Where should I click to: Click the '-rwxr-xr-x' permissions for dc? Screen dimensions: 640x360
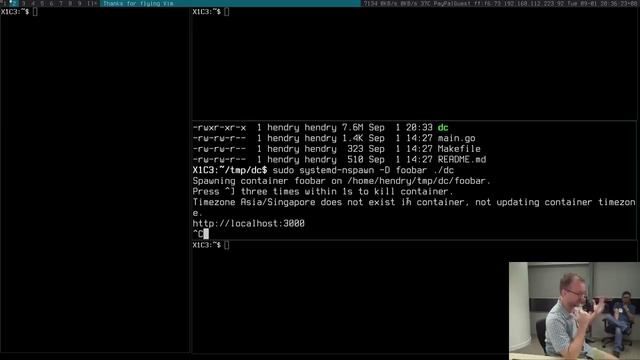pyautogui.click(x=219, y=128)
